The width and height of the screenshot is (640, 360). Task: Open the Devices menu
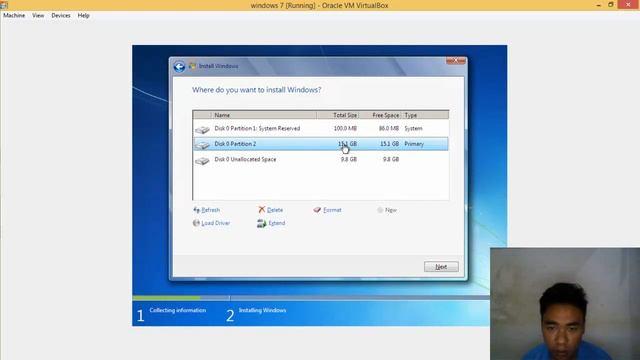tap(61, 16)
